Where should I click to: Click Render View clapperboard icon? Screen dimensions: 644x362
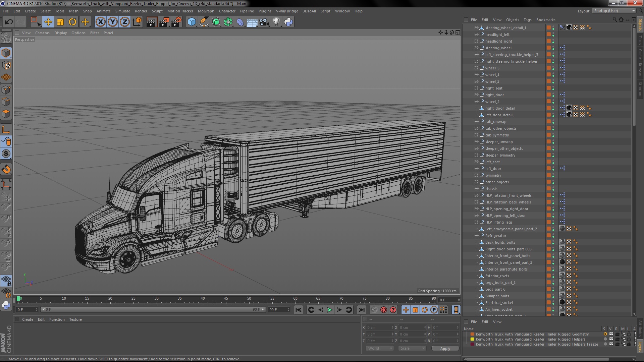(x=152, y=22)
